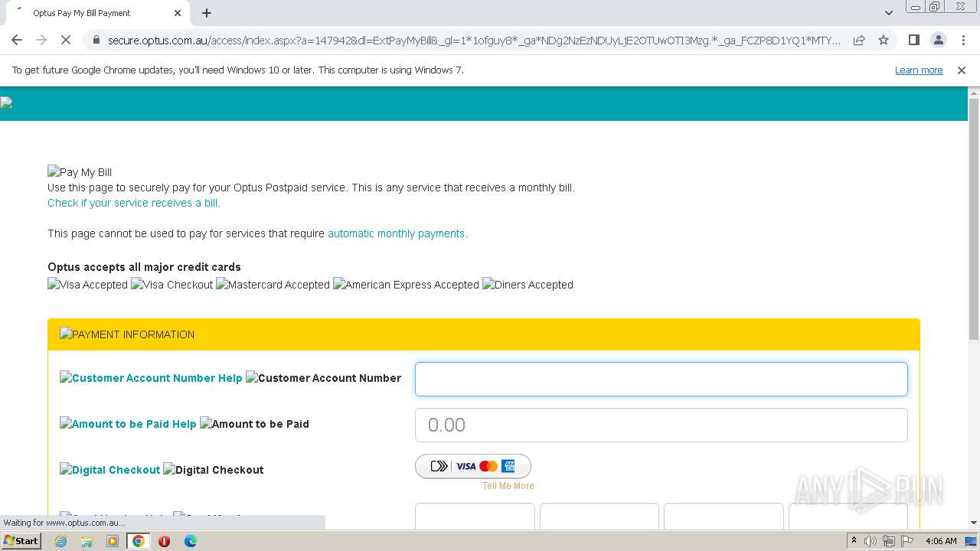Dismiss the Chrome update notification bar
980x551 pixels.
[x=962, y=70]
